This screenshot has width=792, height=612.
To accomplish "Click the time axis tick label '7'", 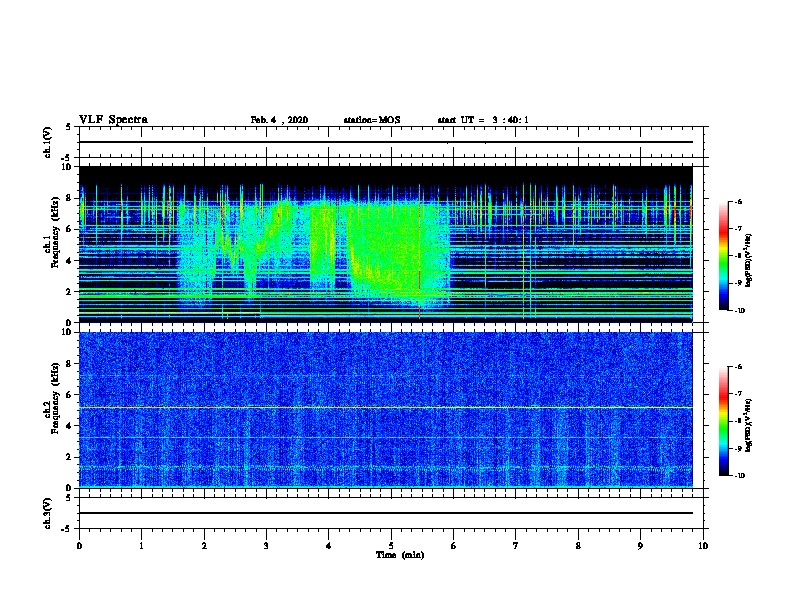I will (516, 546).
